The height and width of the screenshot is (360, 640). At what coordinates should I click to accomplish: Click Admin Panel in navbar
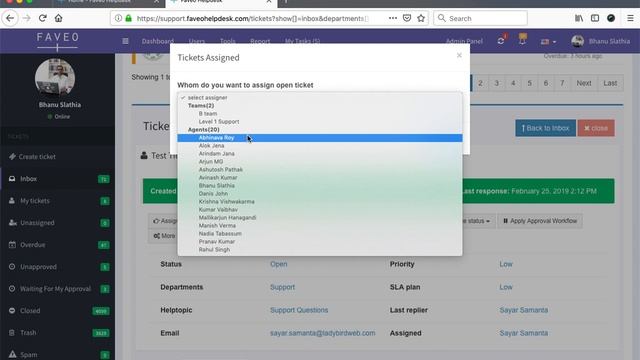click(464, 41)
